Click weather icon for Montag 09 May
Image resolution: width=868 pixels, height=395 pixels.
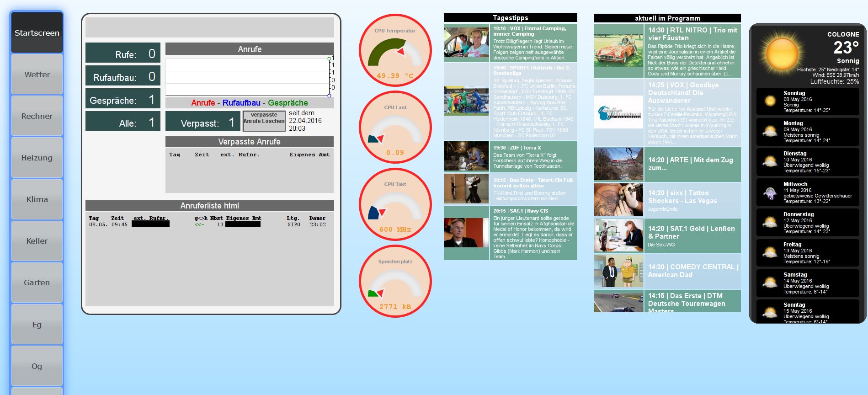[770, 132]
